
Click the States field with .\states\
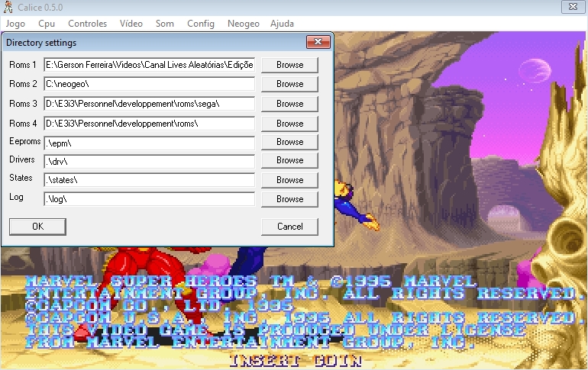(149, 180)
